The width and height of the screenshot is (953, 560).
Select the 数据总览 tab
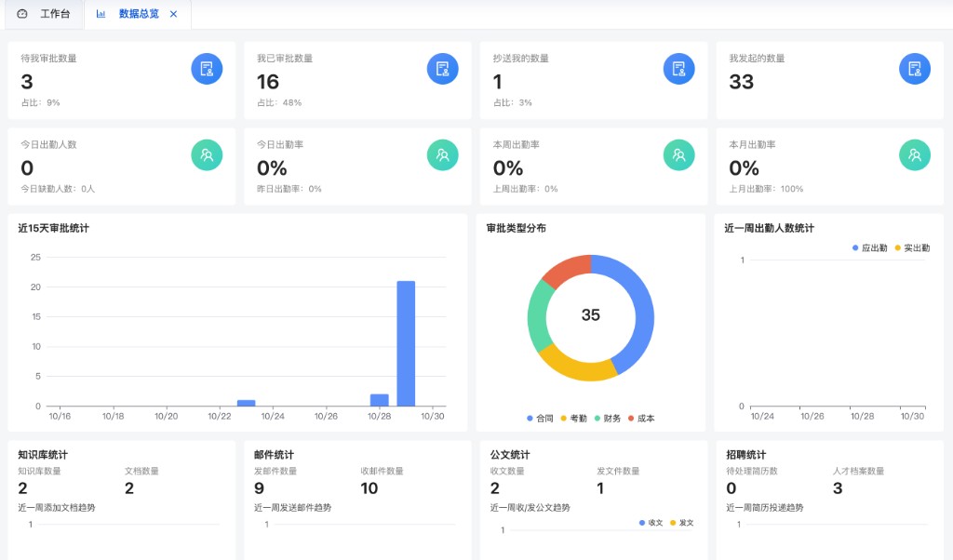click(139, 14)
